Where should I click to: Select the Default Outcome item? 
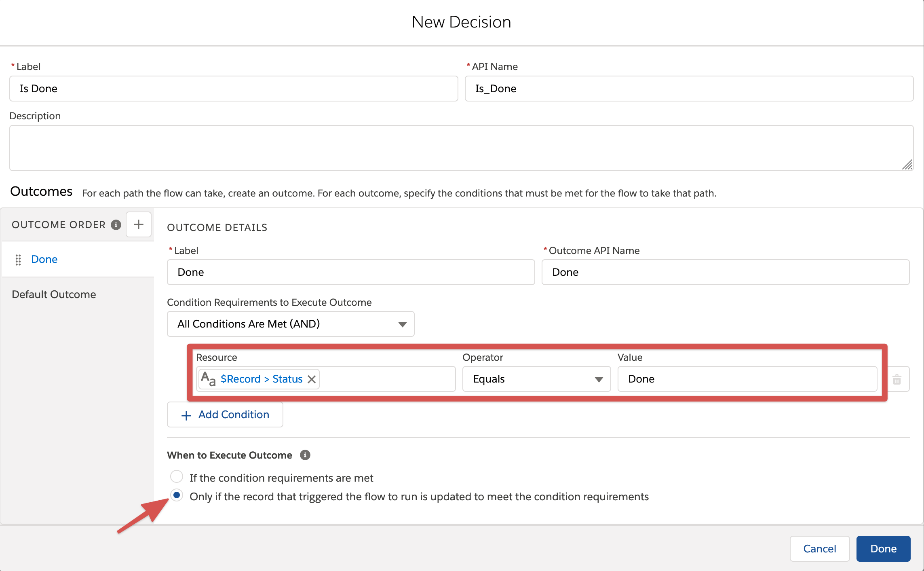tap(54, 294)
